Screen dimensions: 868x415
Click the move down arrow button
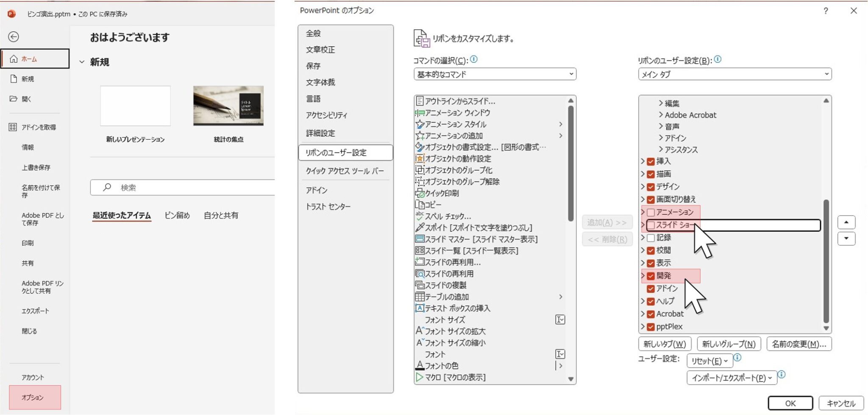[846, 238]
